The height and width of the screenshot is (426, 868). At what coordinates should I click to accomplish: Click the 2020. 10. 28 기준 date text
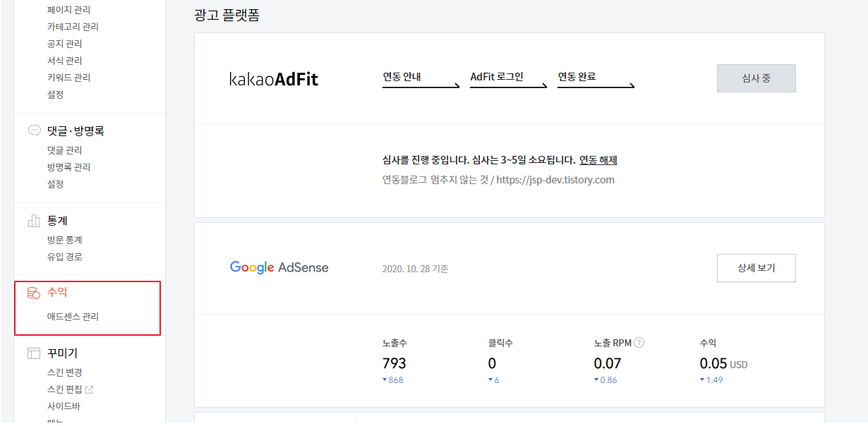click(416, 269)
